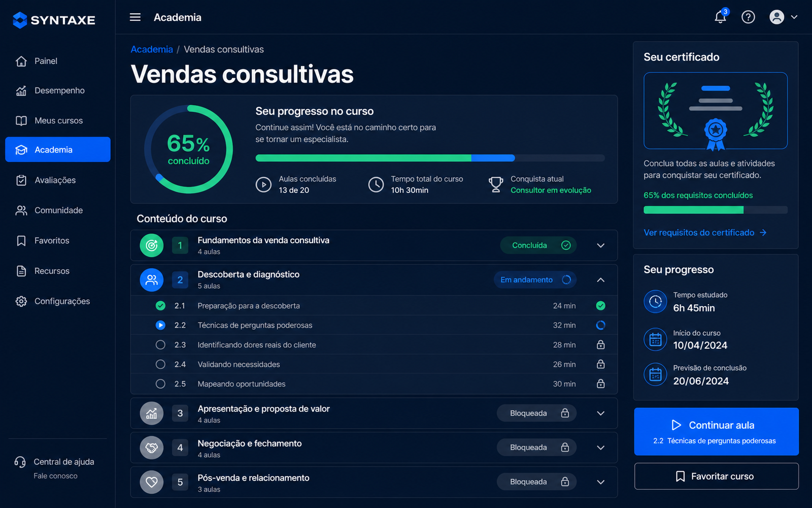This screenshot has height=508, width=812.
Task: Click the lock icon for lesson 2.5
Action: coord(600,384)
